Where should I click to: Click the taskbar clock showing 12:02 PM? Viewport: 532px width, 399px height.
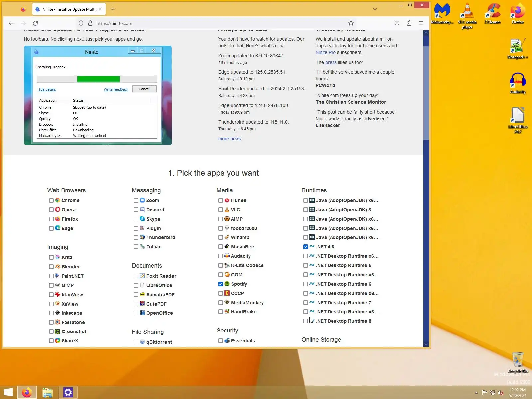tap(518, 393)
